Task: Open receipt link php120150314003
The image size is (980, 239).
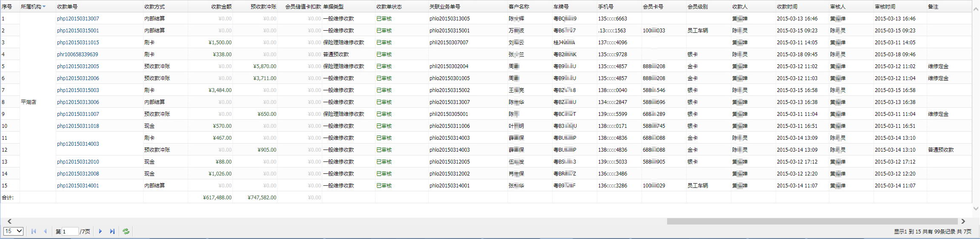Action: (x=78, y=144)
